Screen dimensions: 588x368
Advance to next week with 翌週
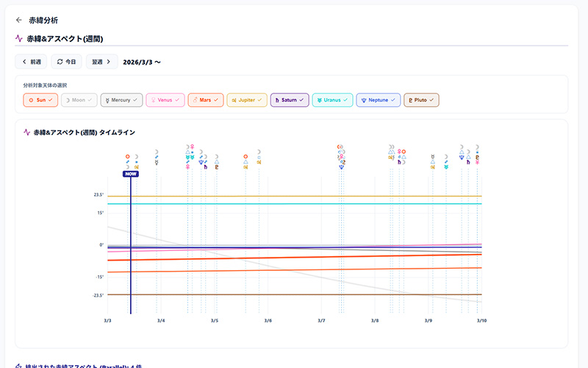point(101,62)
